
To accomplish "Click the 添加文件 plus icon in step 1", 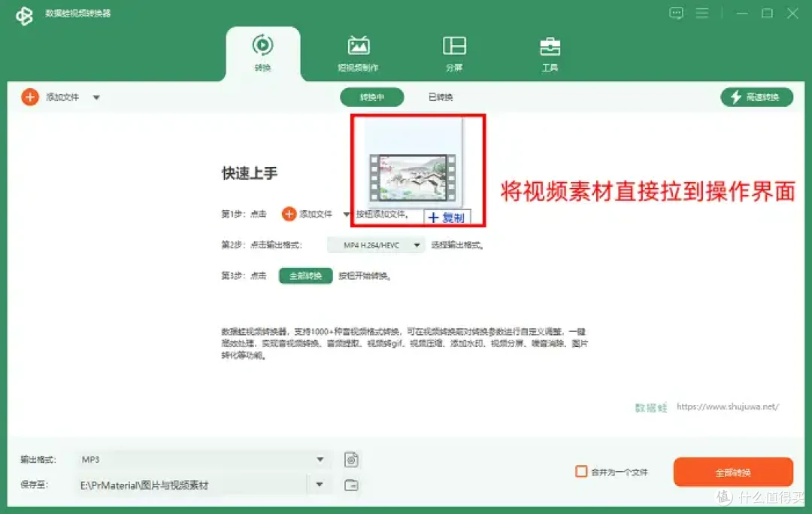I will tap(289, 214).
